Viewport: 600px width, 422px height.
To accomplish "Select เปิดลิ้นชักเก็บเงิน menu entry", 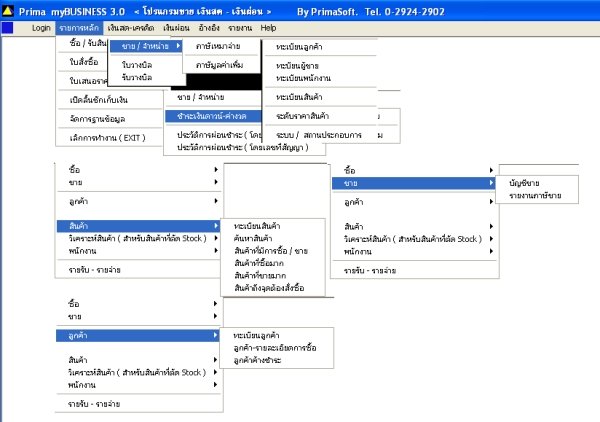I will (x=99, y=100).
